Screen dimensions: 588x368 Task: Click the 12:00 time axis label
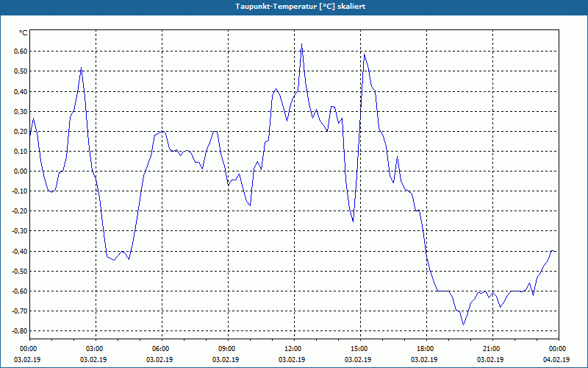click(295, 349)
